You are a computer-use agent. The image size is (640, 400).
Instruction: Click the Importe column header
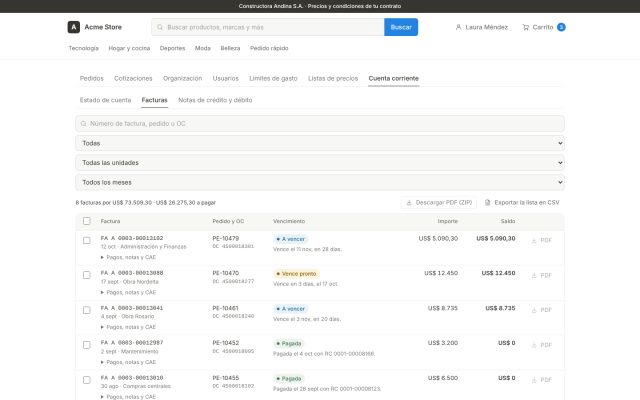(448, 221)
